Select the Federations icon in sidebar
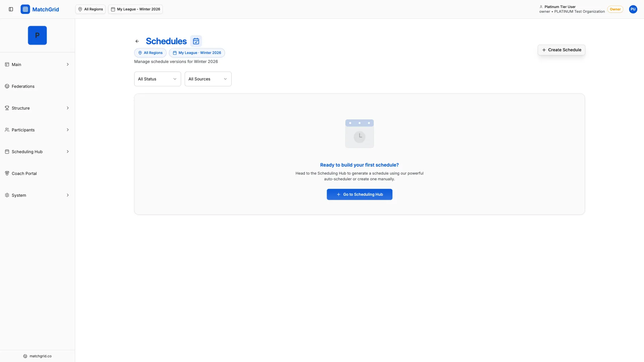The width and height of the screenshot is (644, 362). click(7, 86)
